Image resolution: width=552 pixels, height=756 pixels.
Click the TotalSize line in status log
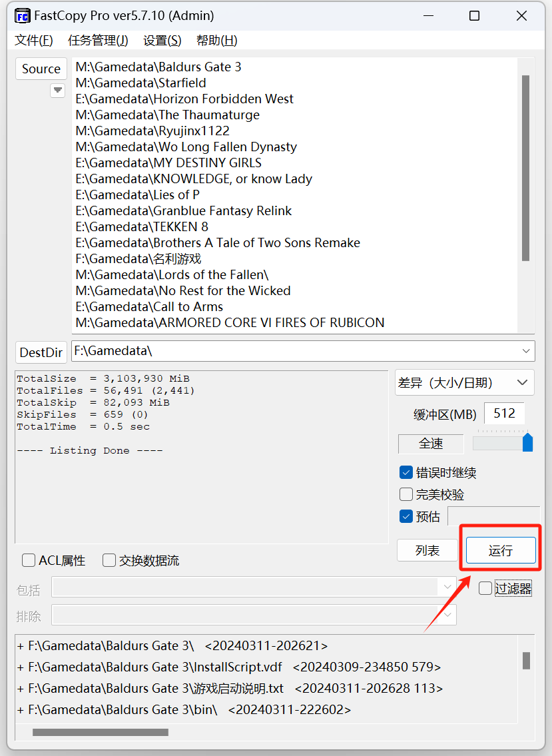coord(103,378)
